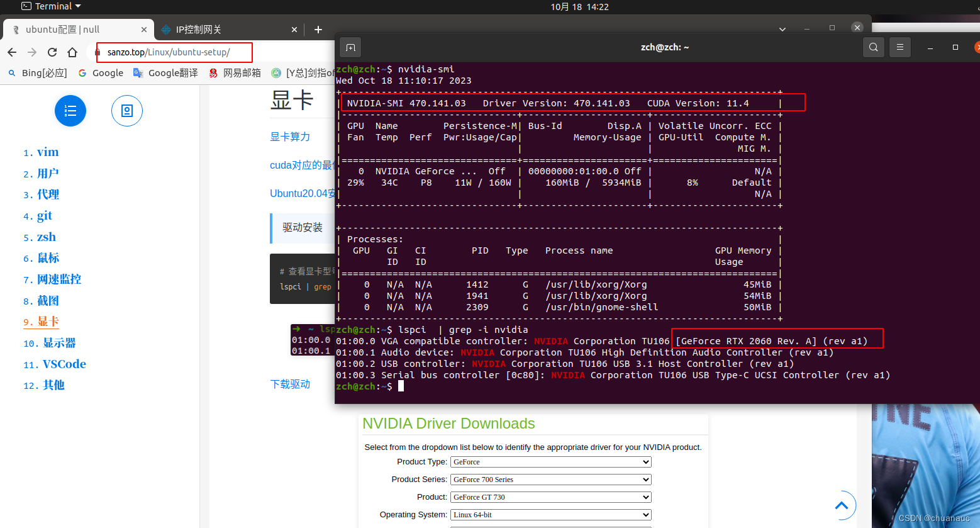Select the outlined page overview icon
The image size is (980, 528).
pos(127,111)
